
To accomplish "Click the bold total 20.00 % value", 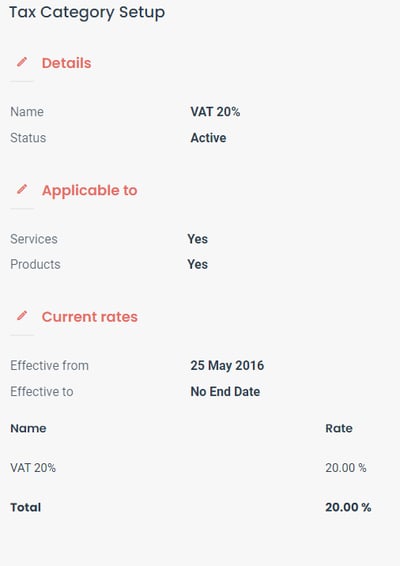I will (348, 508).
